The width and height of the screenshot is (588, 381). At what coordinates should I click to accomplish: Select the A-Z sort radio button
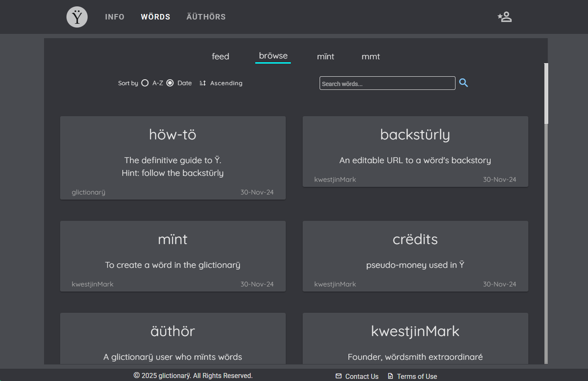click(145, 83)
